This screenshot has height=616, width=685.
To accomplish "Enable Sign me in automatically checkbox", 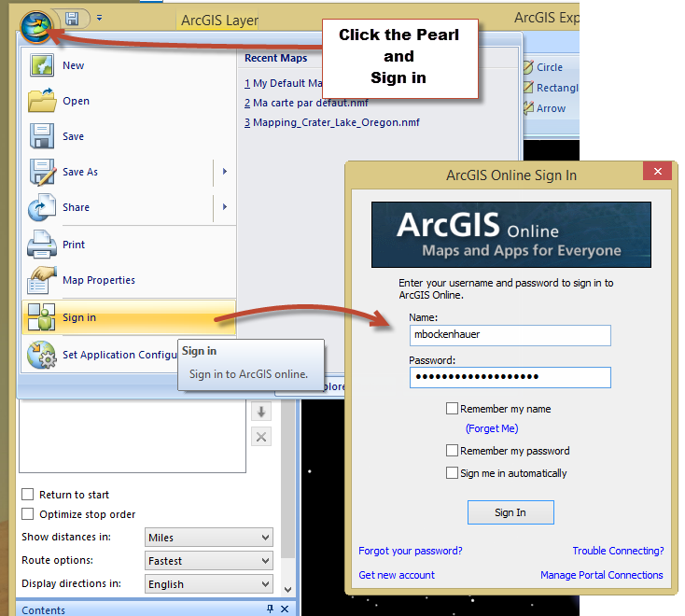I will [452, 473].
